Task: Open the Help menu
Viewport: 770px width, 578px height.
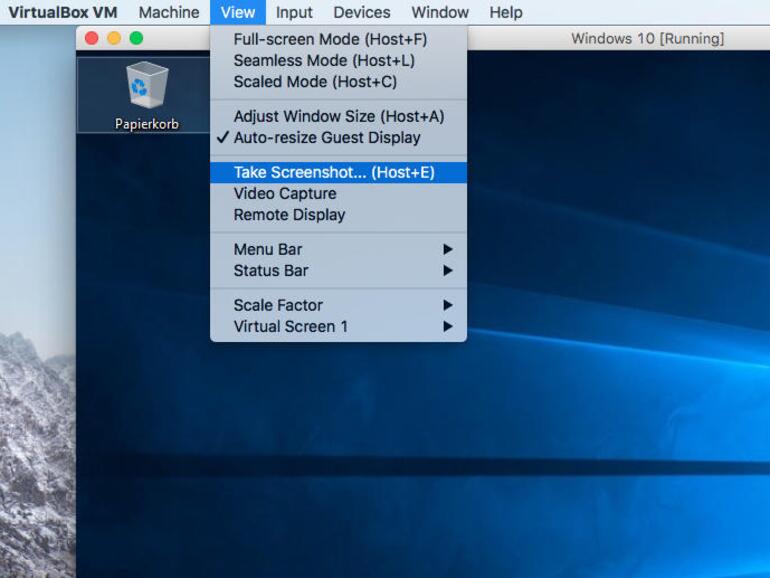Action: pyautogui.click(x=506, y=12)
